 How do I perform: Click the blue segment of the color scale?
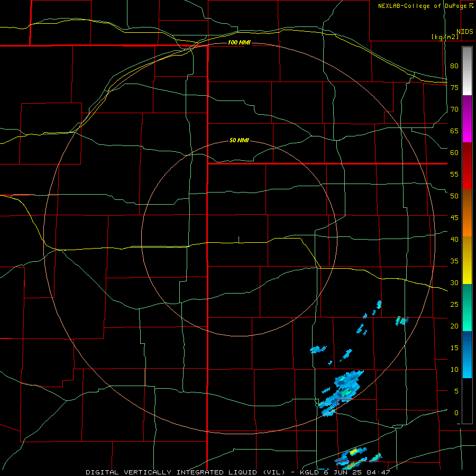click(x=467, y=354)
